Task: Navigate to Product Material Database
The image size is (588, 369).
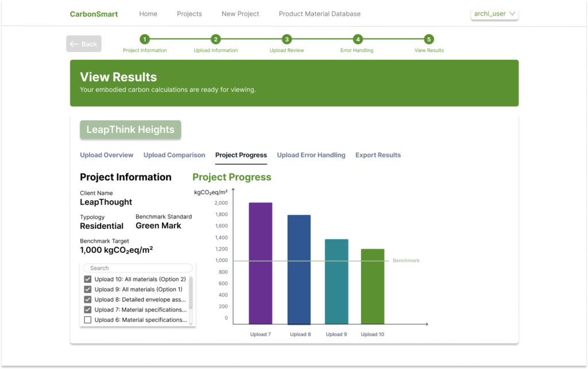Action: [x=319, y=13]
